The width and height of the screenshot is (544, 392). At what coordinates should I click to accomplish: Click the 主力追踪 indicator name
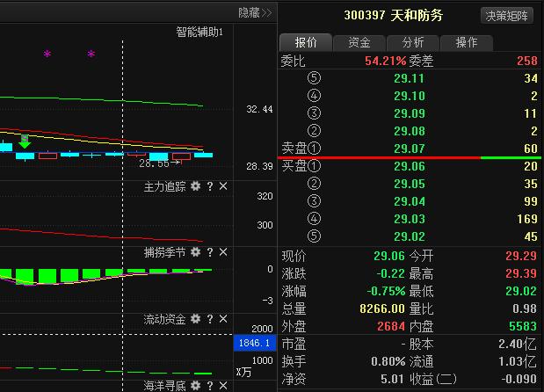point(165,187)
